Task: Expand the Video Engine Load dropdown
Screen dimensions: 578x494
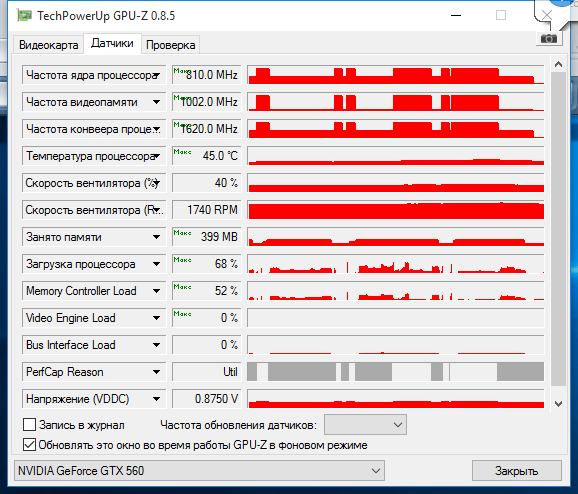Action: click(156, 318)
